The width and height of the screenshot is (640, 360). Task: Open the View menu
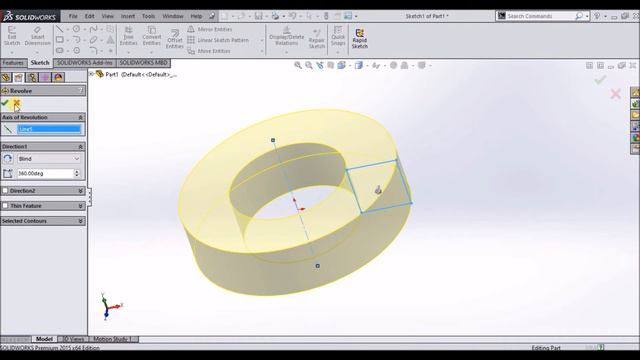coord(108,16)
